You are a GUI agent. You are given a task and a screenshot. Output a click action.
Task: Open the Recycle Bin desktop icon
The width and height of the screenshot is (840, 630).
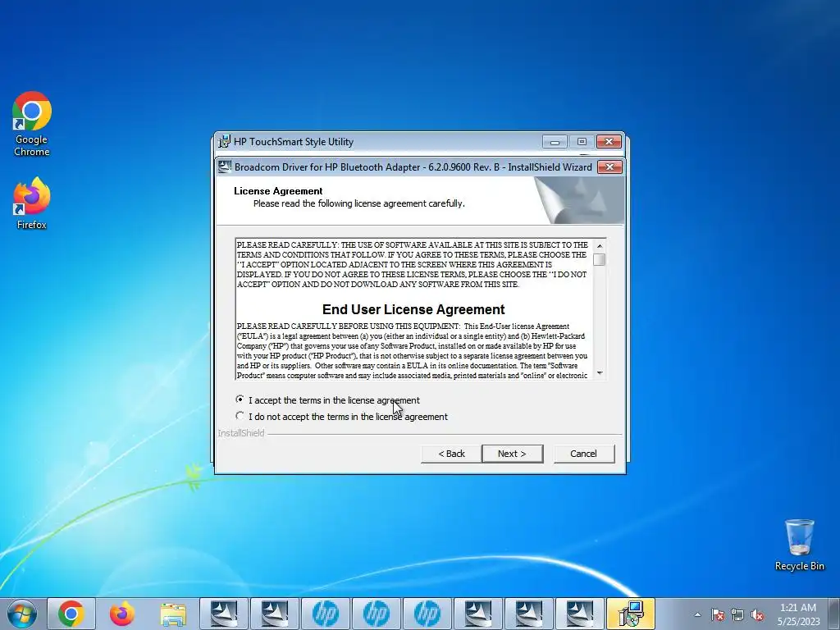click(799, 545)
